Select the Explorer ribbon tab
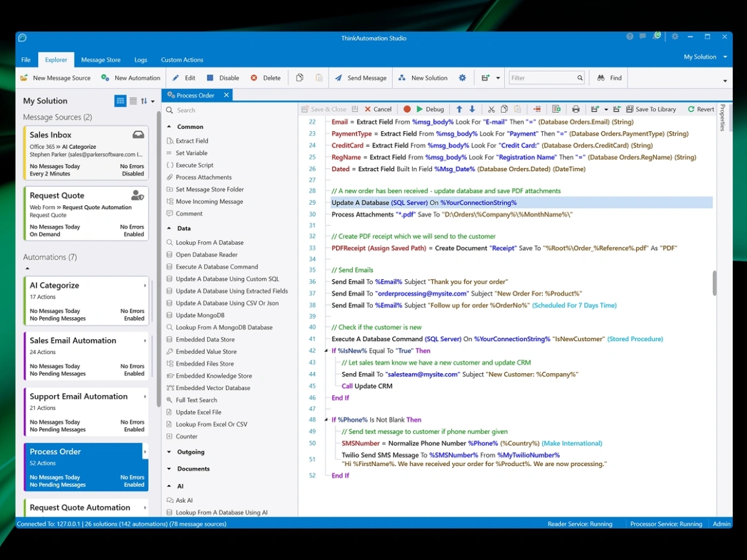The image size is (747, 560). coord(56,60)
